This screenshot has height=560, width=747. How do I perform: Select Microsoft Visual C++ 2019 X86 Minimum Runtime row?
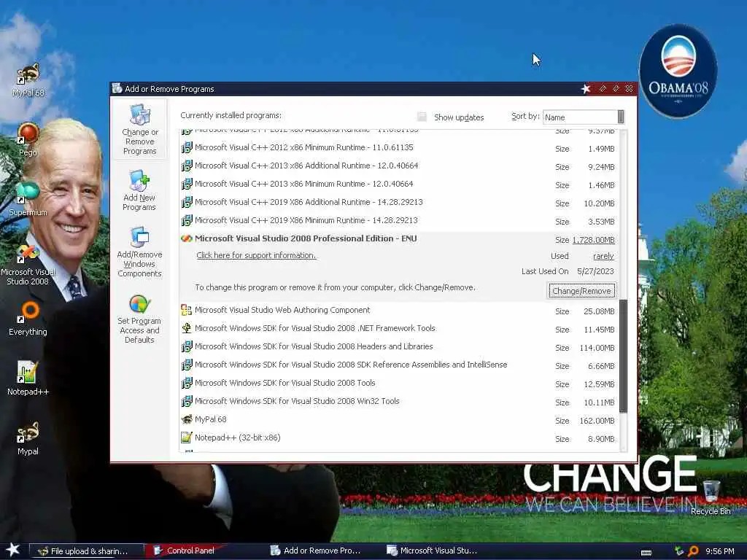coord(399,221)
